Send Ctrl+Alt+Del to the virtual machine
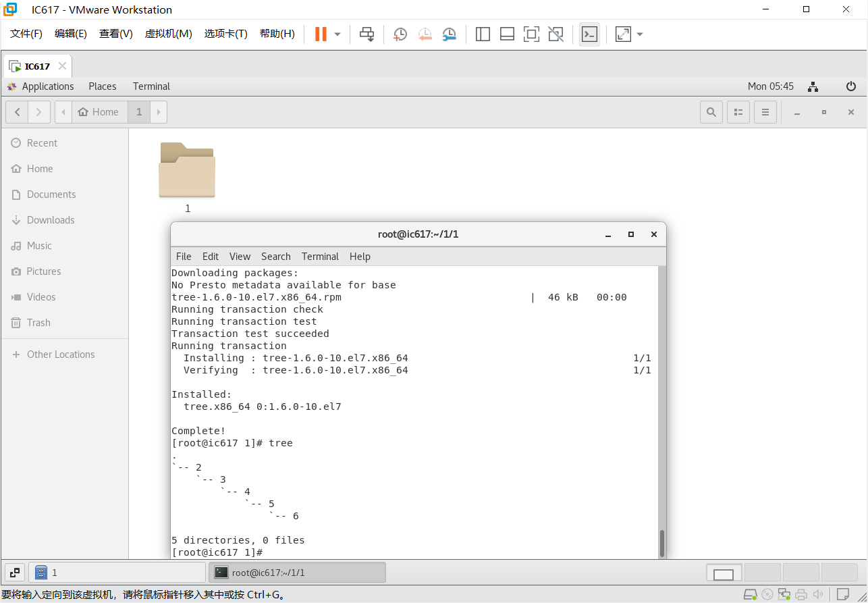 pos(367,34)
